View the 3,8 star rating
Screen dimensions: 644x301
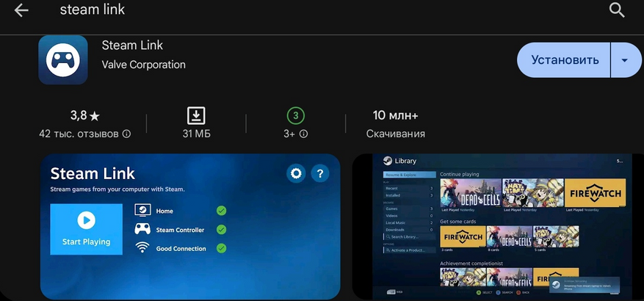85,116
